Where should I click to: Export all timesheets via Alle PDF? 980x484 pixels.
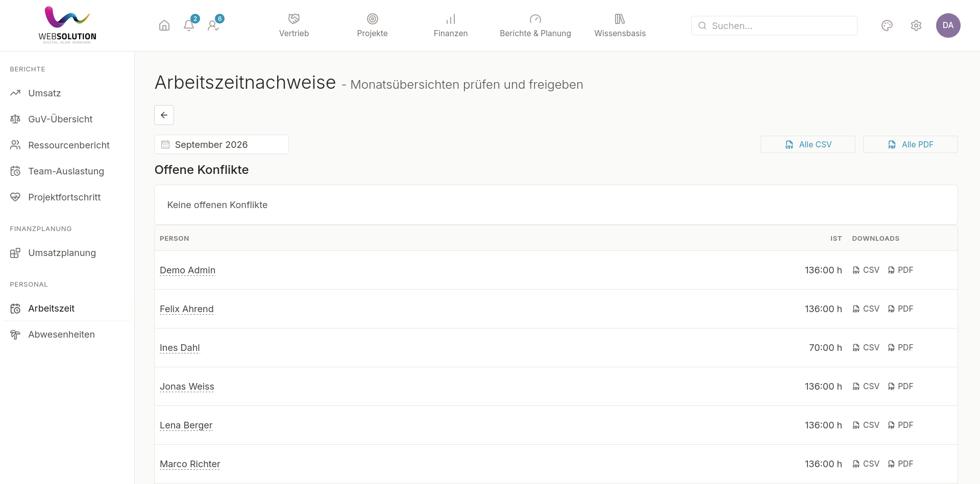click(911, 144)
